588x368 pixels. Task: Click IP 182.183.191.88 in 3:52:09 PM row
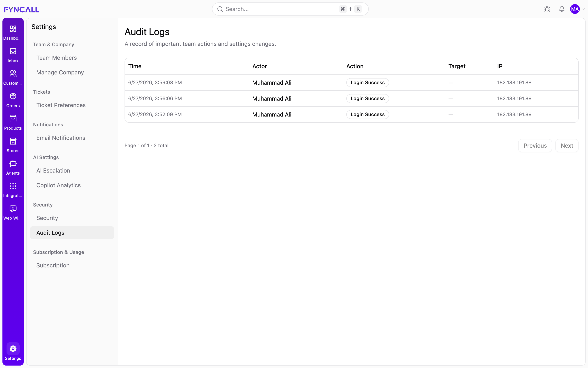pyautogui.click(x=514, y=114)
